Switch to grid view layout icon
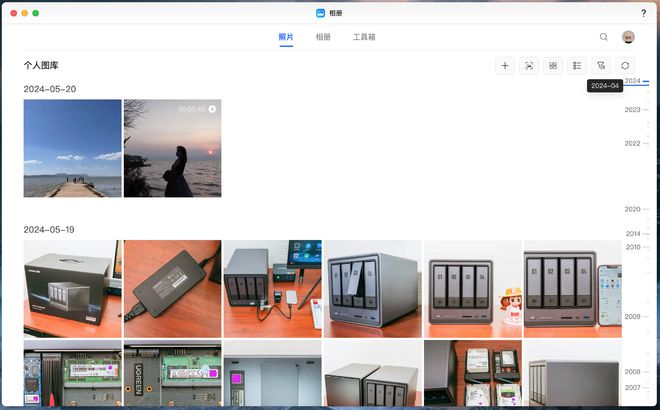 pos(553,66)
